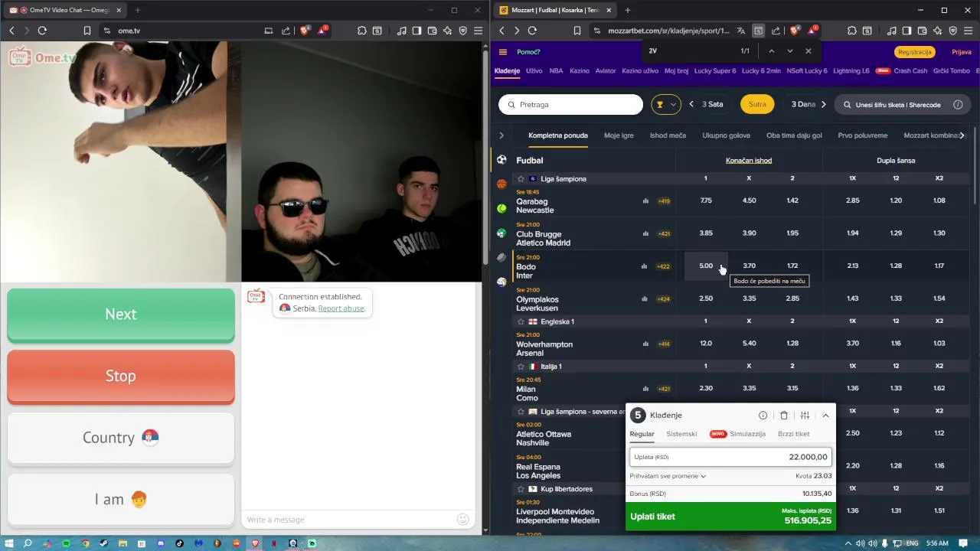Viewport: 980px width, 551px height.
Task: Click the ticket code help icon
Action: [958, 105]
